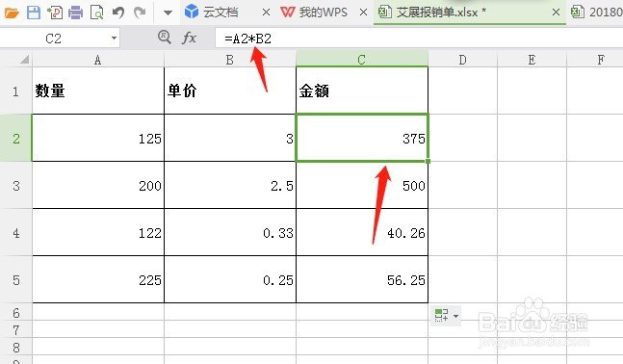Select the cell containing 56.25

[362, 280]
